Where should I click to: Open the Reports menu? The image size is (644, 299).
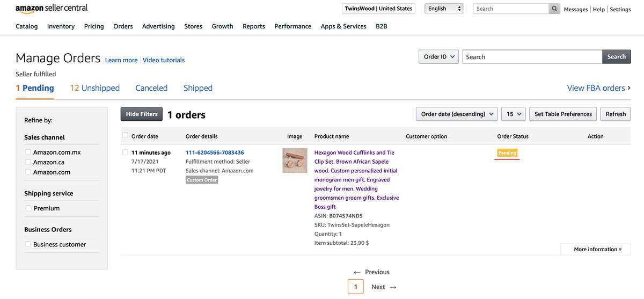[x=254, y=26]
